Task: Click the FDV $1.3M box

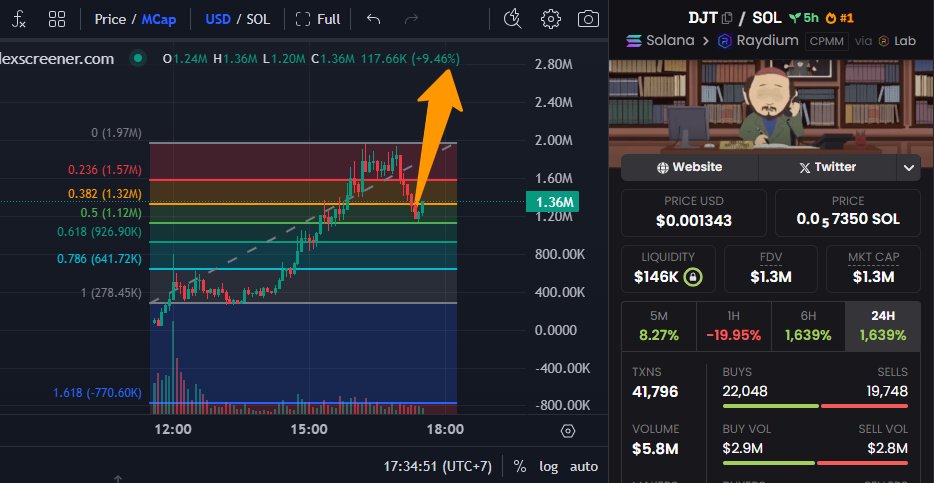Action: click(x=771, y=269)
